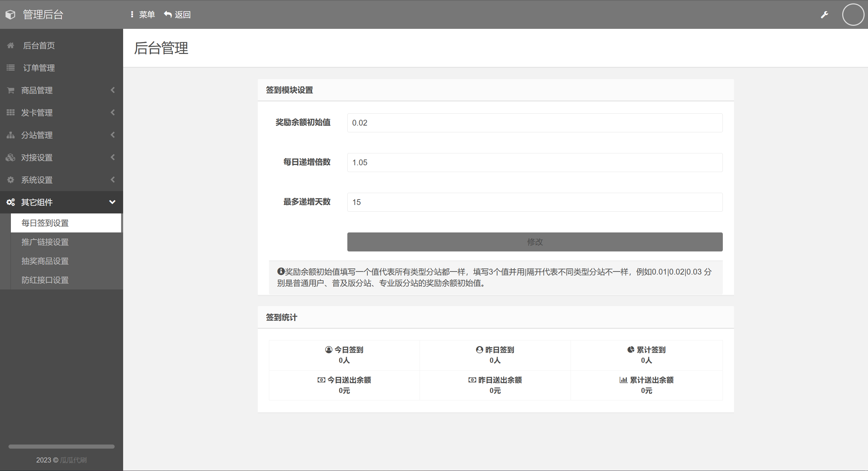Open 推广链接设置 submenu item

(45, 242)
